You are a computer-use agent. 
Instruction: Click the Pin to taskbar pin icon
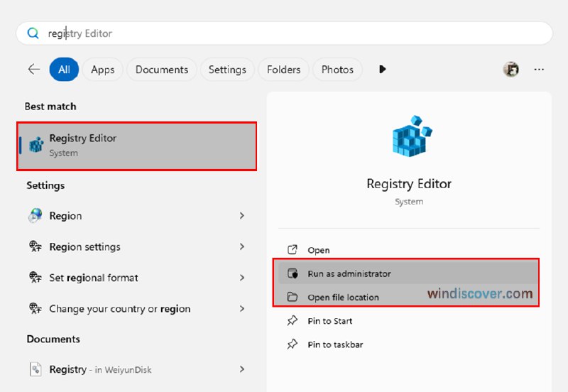(292, 344)
